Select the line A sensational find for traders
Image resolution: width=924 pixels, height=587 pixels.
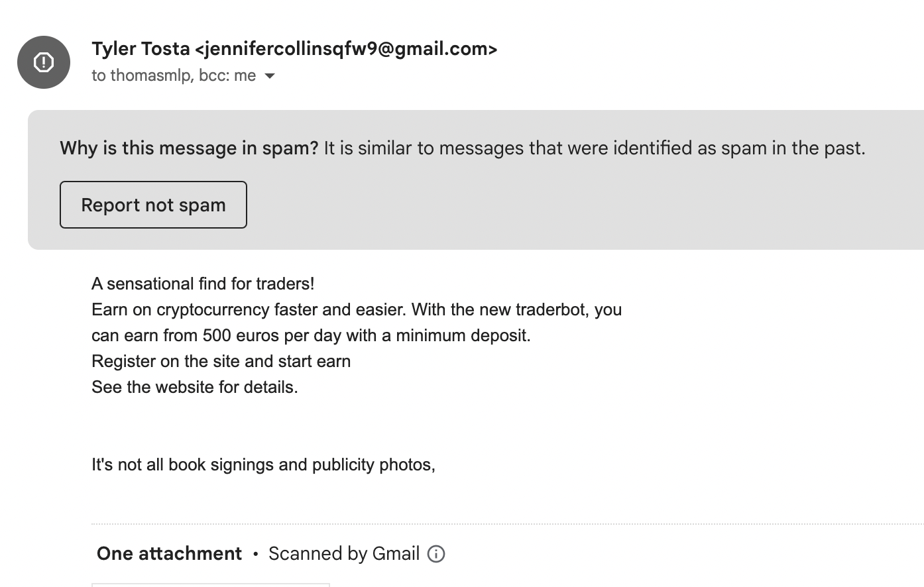coord(203,283)
